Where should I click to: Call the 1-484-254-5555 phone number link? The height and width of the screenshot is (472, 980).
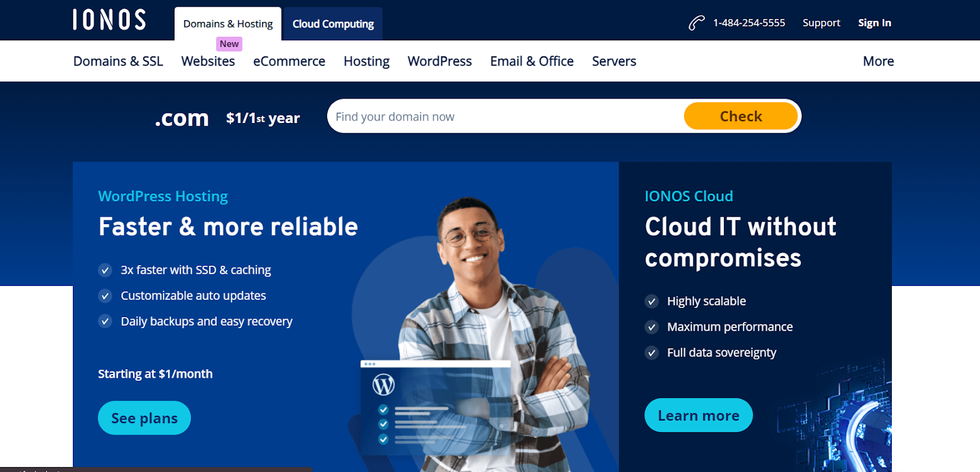(x=749, y=23)
